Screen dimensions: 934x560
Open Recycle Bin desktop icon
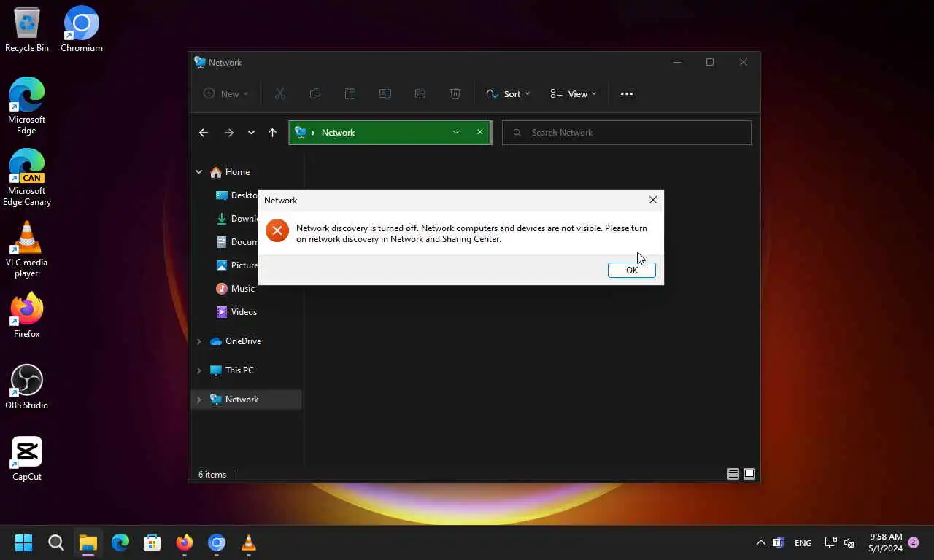(27, 30)
